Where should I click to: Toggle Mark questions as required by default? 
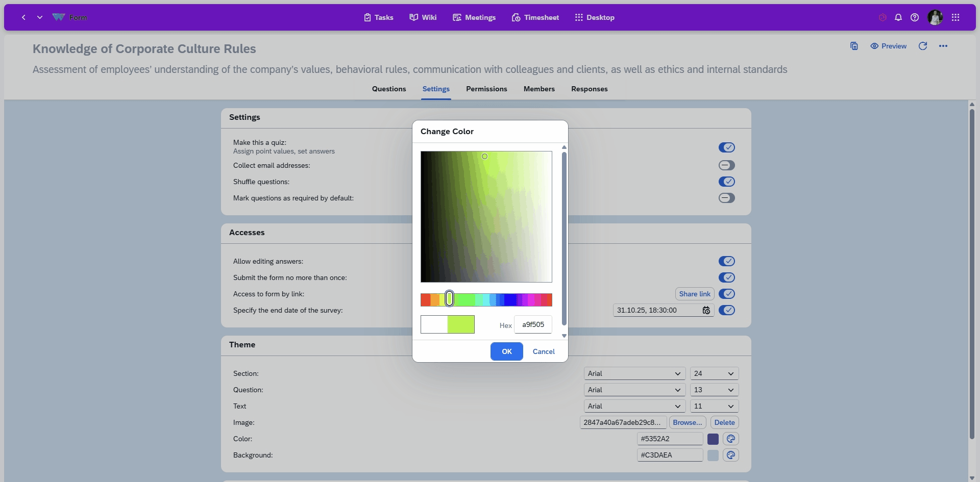point(726,198)
